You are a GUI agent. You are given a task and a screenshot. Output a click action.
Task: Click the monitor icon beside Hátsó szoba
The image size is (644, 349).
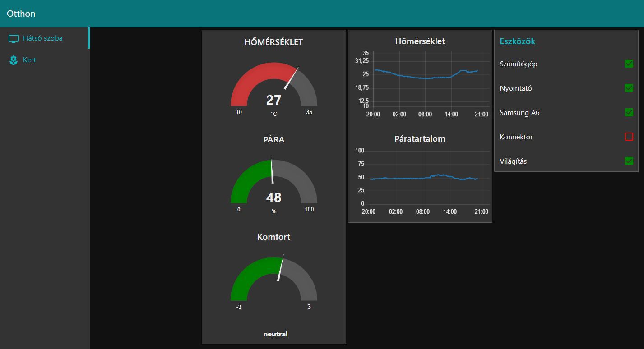(x=14, y=38)
